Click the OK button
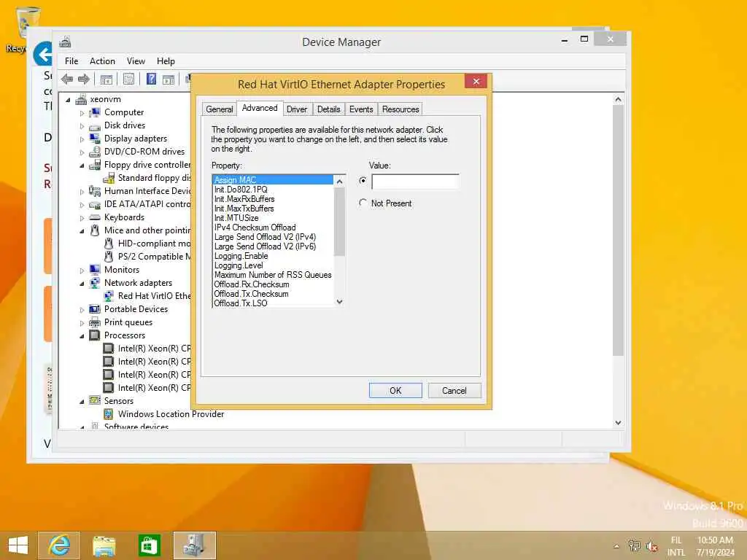Image resolution: width=747 pixels, height=560 pixels. pyautogui.click(x=395, y=391)
